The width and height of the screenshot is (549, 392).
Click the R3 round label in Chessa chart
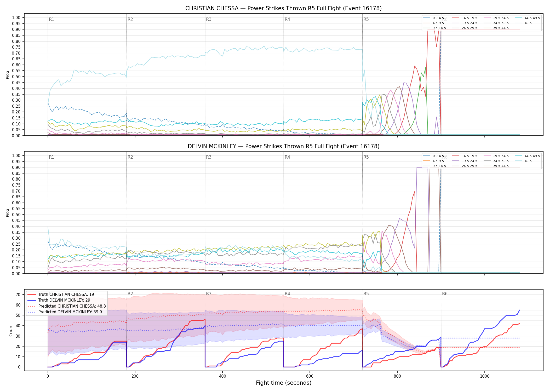pyautogui.click(x=209, y=19)
